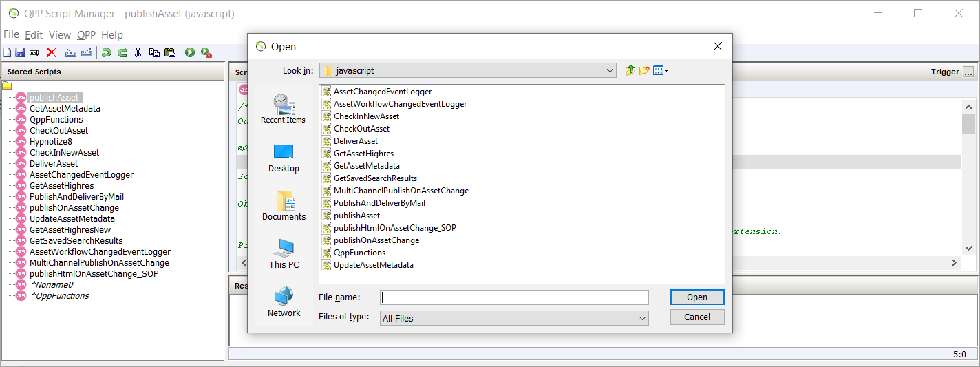Image resolution: width=980 pixels, height=367 pixels.
Task: Click the Cancel button in dialog
Action: (697, 317)
